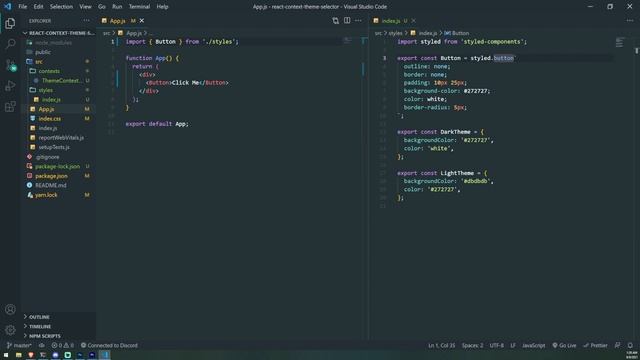
Task: Open the Run and Debug view
Action: point(10,86)
